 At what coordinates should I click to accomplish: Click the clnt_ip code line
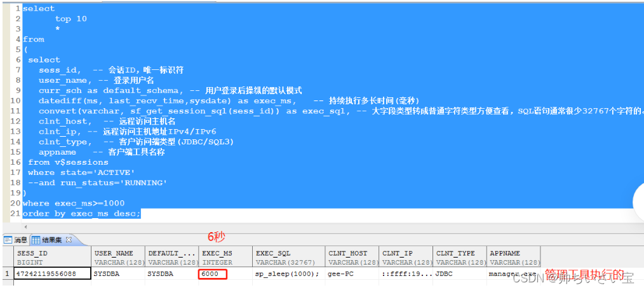[127, 132]
